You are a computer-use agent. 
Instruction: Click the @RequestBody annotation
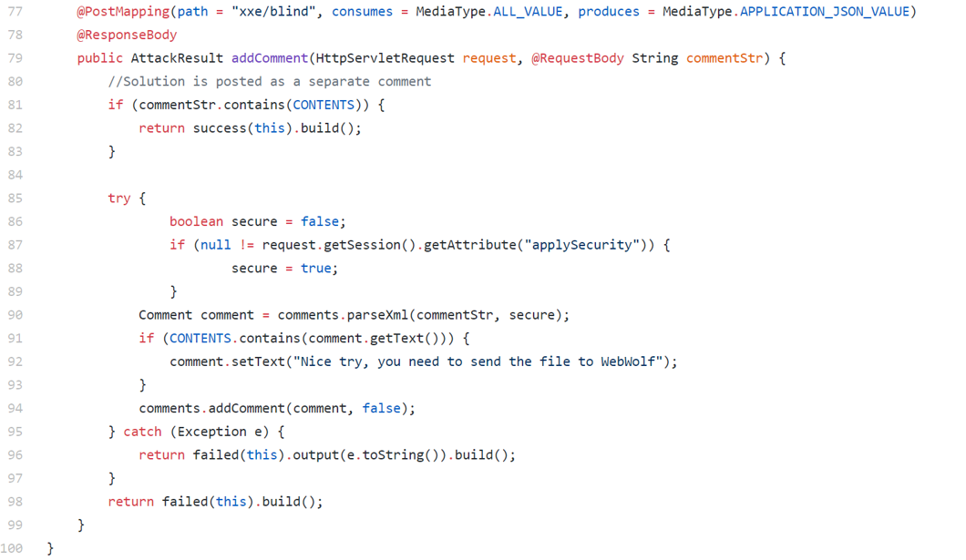pyautogui.click(x=577, y=58)
